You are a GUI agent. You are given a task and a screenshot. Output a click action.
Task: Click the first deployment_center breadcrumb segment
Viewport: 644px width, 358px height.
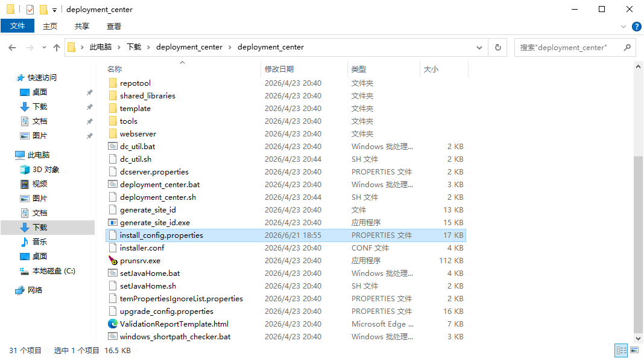(189, 47)
